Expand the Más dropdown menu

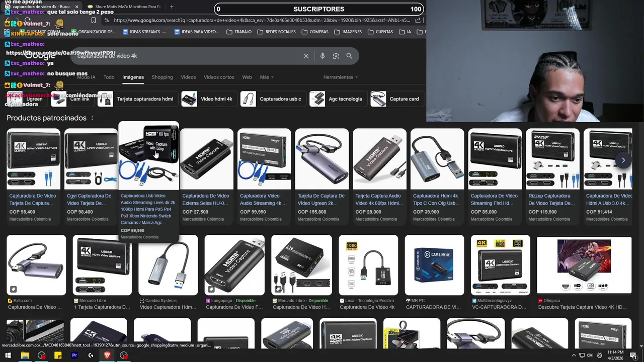pos(267,77)
